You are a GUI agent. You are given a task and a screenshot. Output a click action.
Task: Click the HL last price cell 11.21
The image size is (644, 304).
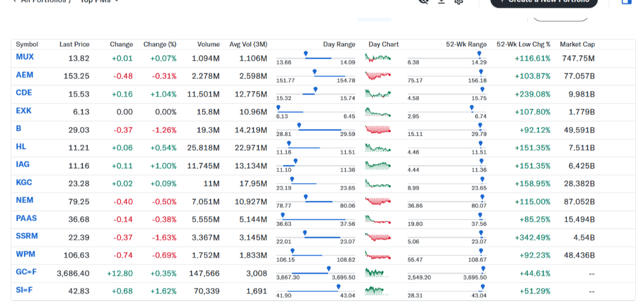(78, 148)
